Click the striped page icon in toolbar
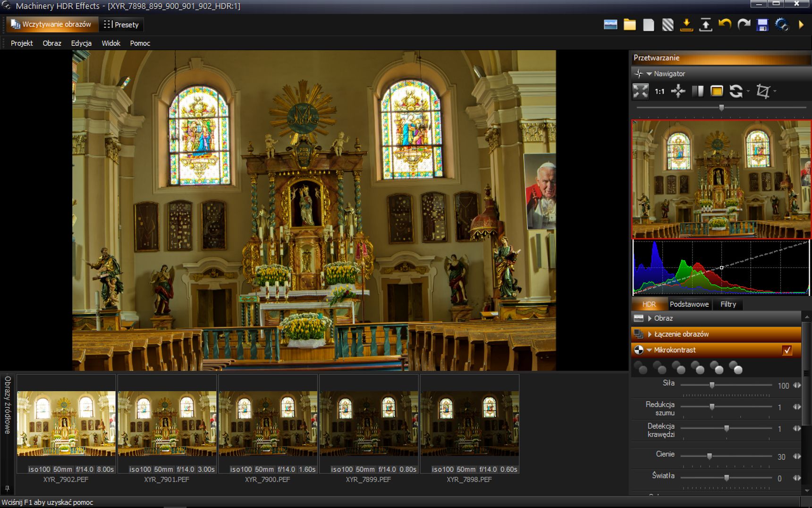 tap(668, 25)
